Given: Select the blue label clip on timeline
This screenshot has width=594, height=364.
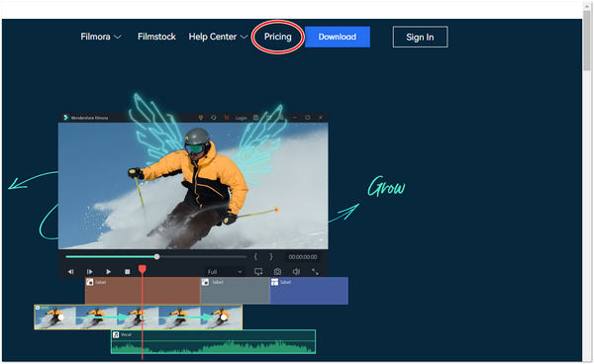Looking at the screenshot, I should [x=309, y=291].
